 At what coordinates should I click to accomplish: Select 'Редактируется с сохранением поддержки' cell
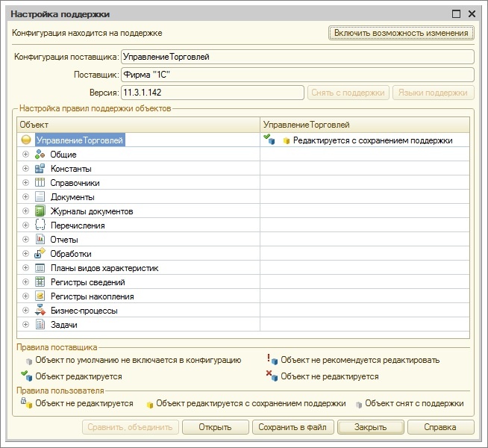365,140
